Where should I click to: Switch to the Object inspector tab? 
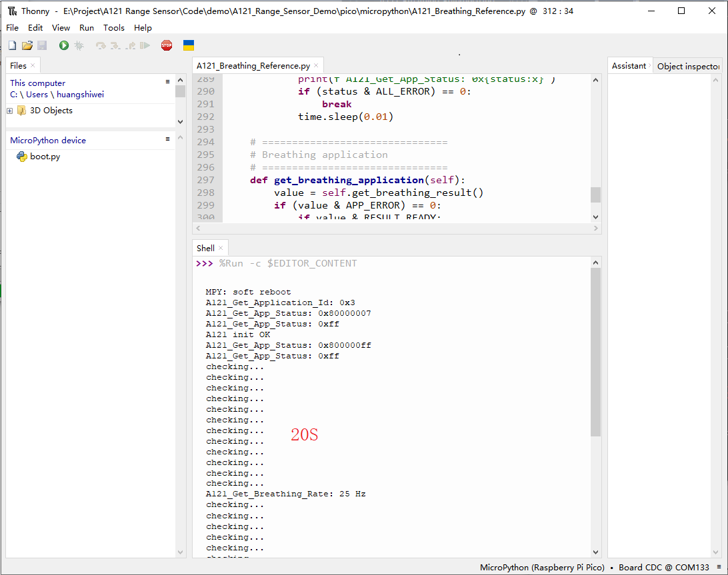[x=688, y=66]
